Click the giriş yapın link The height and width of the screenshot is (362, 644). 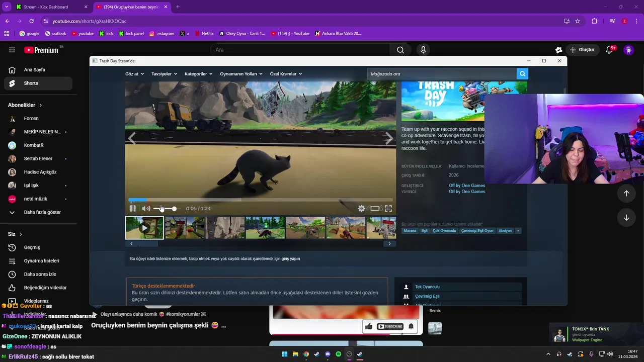pos(290,259)
